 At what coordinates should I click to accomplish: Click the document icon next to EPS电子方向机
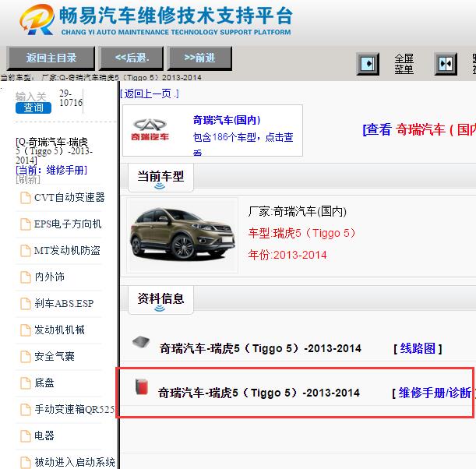(x=26, y=224)
